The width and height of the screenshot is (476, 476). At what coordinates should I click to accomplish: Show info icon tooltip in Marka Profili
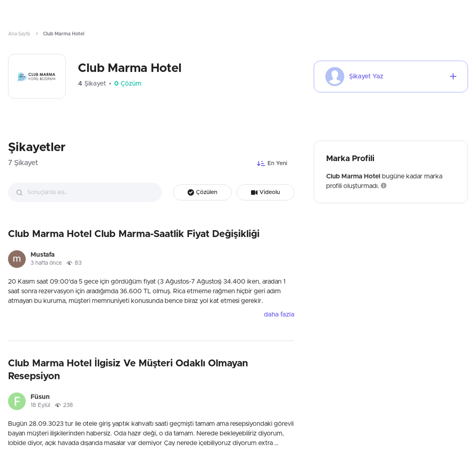pos(384,186)
